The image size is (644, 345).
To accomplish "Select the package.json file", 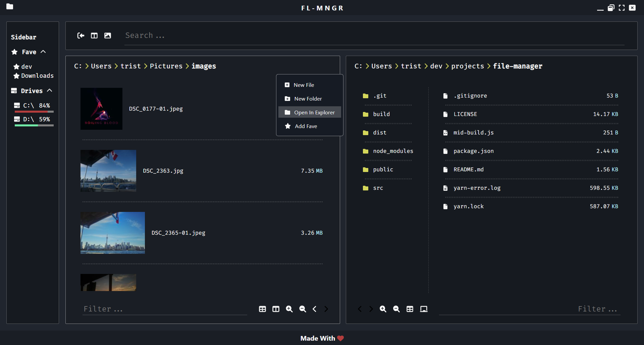I will tap(530, 151).
